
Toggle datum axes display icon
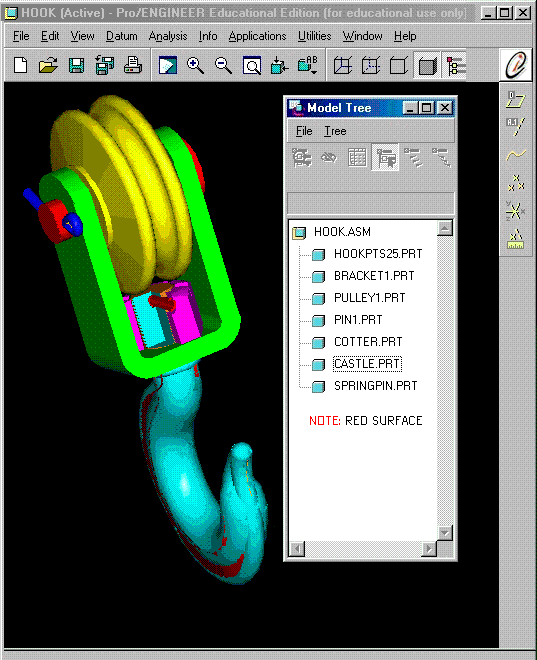[x=516, y=127]
